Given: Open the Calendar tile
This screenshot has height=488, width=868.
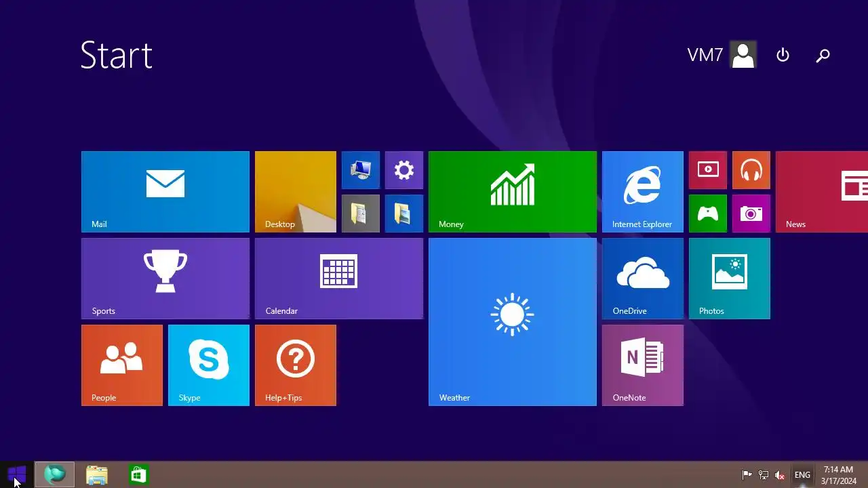Looking at the screenshot, I should point(339,279).
